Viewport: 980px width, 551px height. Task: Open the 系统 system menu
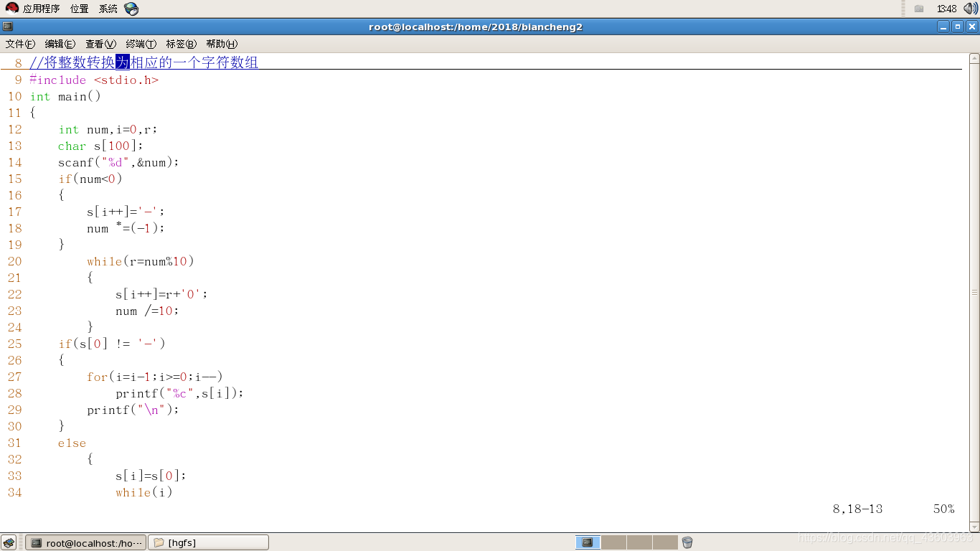pos(108,9)
